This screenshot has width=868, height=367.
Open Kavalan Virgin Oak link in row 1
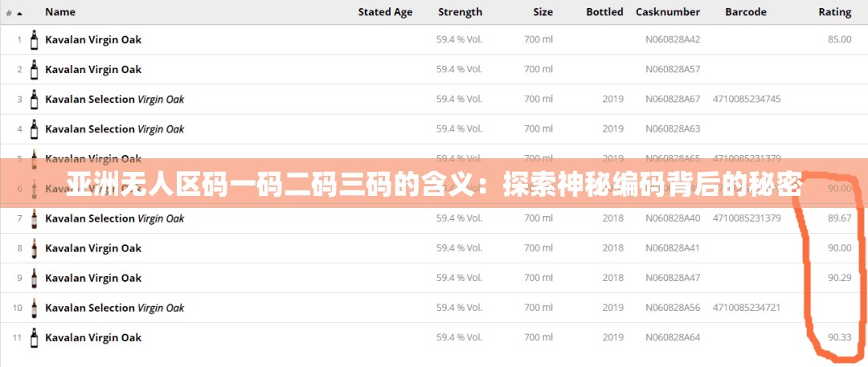(x=93, y=39)
